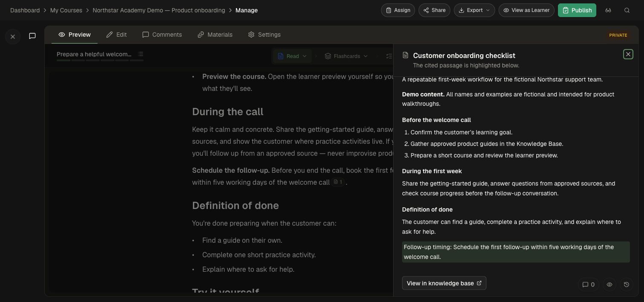Click "Preview the course." bold text

(x=234, y=76)
